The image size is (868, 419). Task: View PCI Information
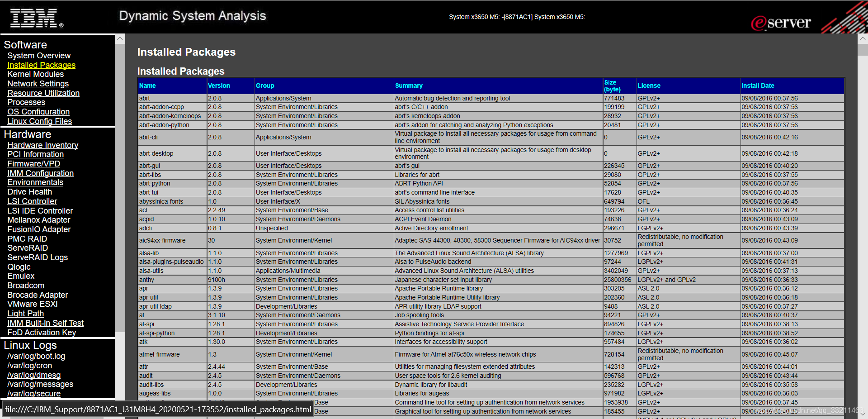pyautogui.click(x=35, y=154)
